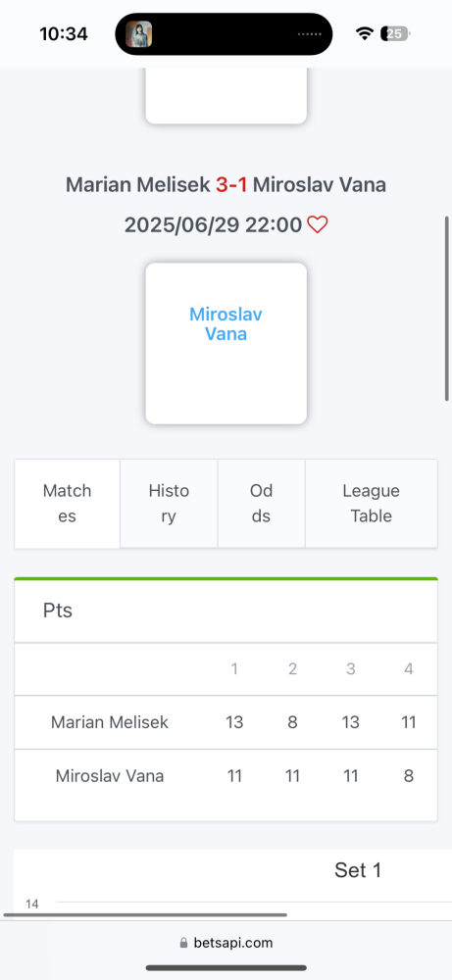Click the horizontal chart scrollbar
Screen dimensions: 452x980
pyautogui.click(x=145, y=915)
